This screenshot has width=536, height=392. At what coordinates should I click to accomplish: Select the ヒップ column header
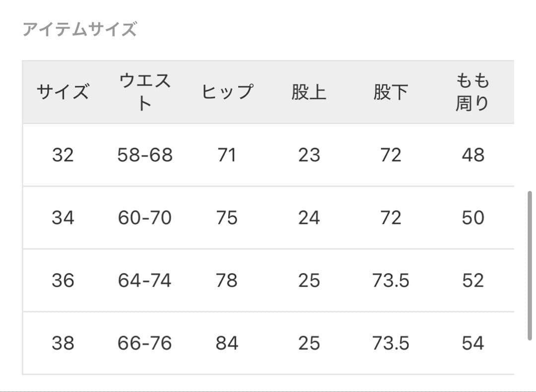tap(227, 92)
